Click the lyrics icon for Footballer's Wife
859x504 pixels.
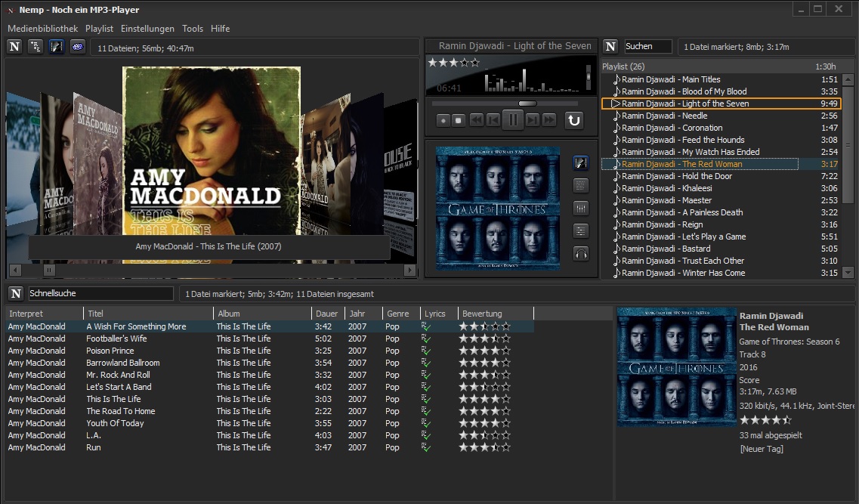pos(425,339)
